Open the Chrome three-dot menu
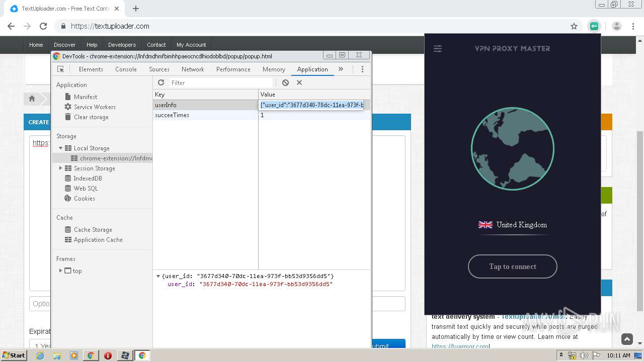 (633, 26)
